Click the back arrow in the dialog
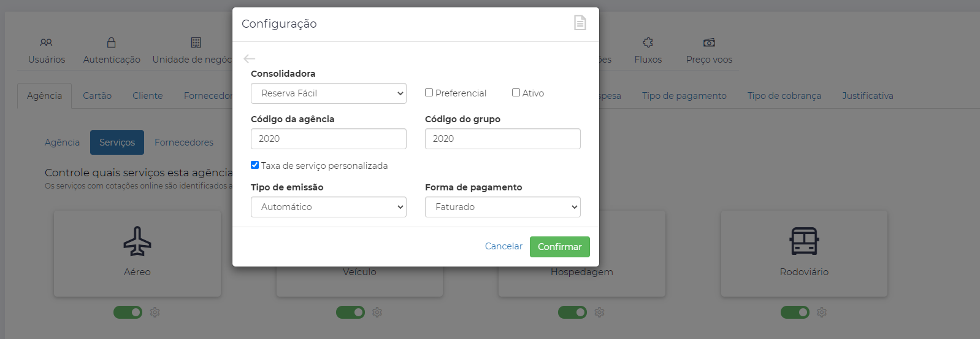This screenshot has width=980, height=339. (x=249, y=59)
